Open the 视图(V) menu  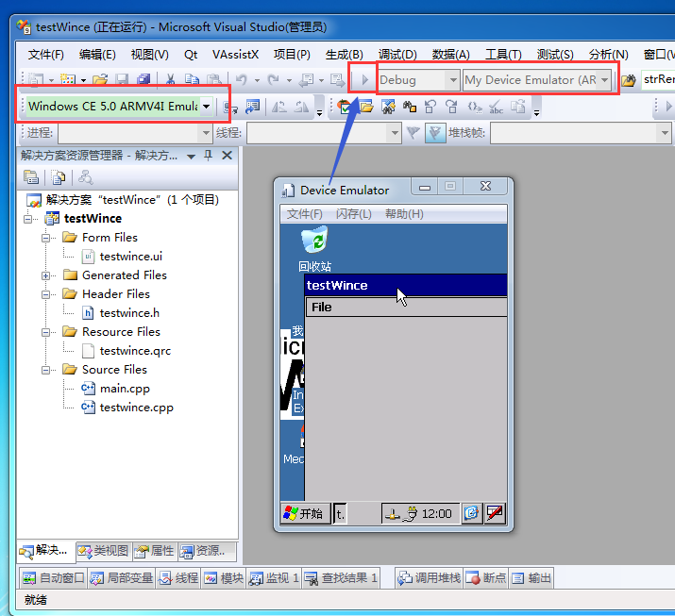tap(150, 55)
